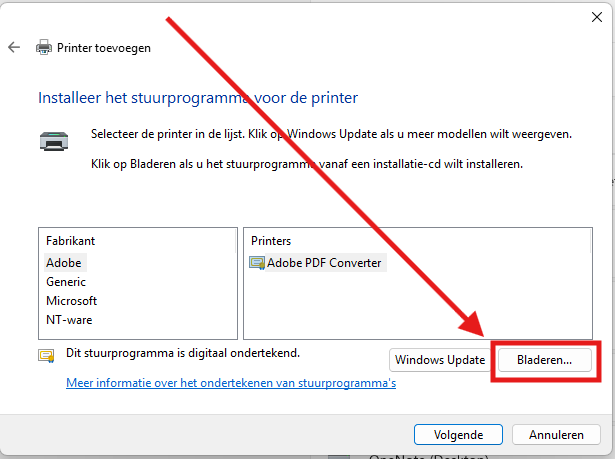Cancel the wizard with Annuleren
Viewport: 615px width, 459px height.
556,435
